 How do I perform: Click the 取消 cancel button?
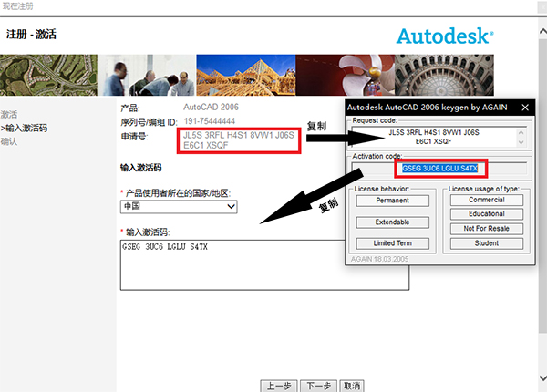[x=352, y=386]
